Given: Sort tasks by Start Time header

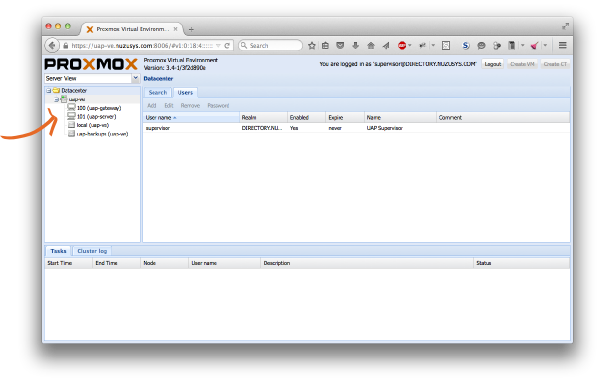Looking at the screenshot, I should [x=68, y=263].
